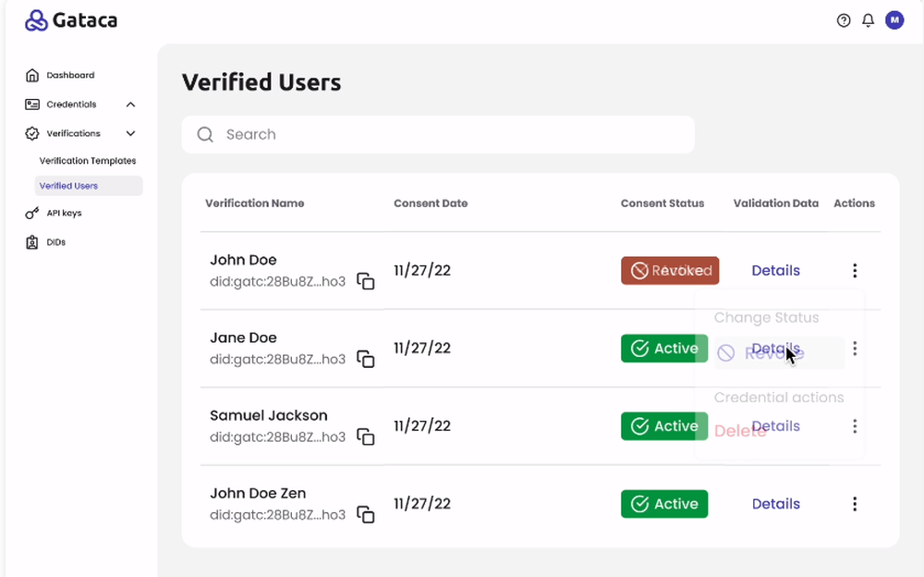View Details for John Doe Zen

(x=775, y=504)
